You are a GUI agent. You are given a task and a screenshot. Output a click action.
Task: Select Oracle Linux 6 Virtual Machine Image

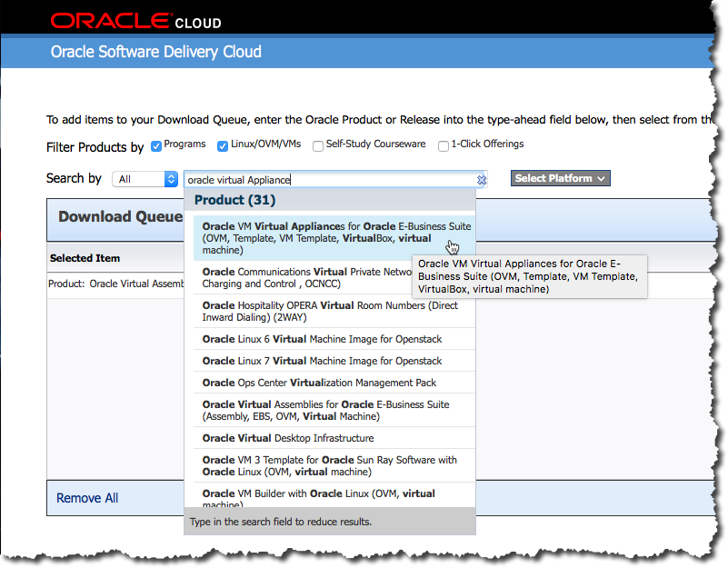(334, 339)
